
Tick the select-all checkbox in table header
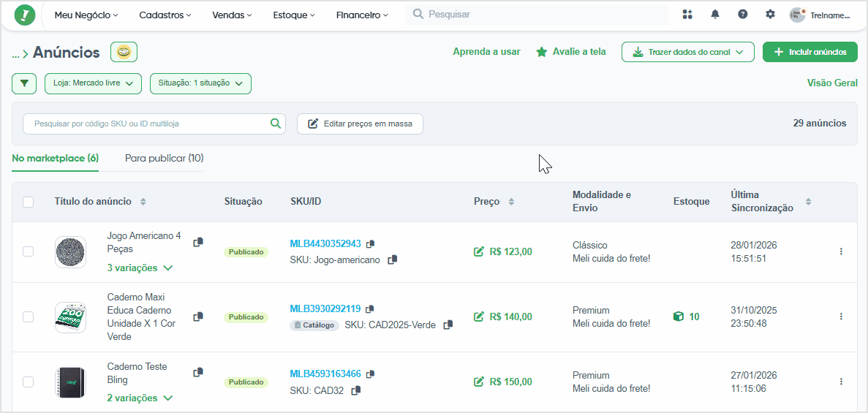29,202
